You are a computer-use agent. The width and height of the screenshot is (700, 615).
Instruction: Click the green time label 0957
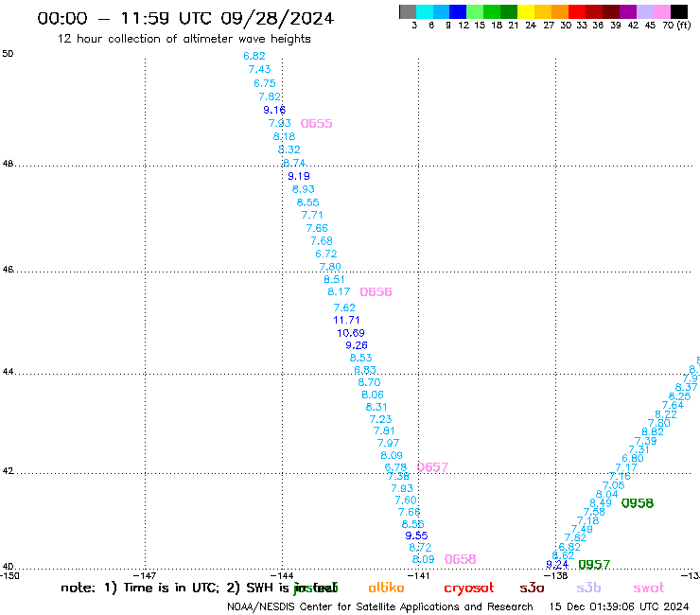594,565
